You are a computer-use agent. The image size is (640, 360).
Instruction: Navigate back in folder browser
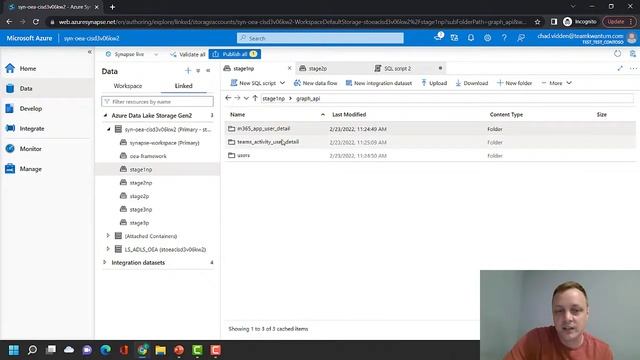pyautogui.click(x=228, y=98)
